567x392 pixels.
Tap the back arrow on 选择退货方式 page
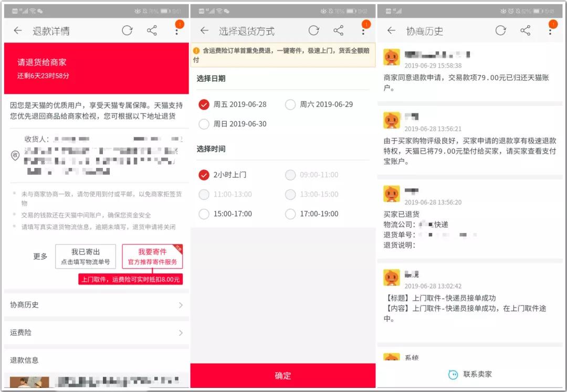204,31
